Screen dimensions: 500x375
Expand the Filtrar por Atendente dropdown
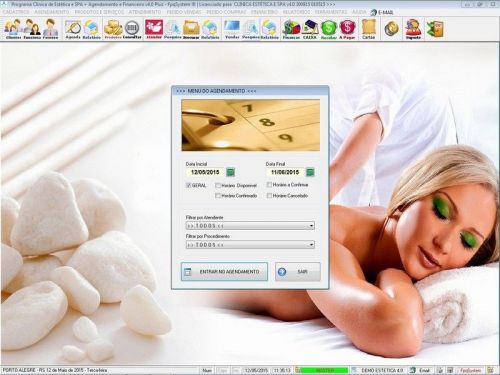click(x=311, y=226)
